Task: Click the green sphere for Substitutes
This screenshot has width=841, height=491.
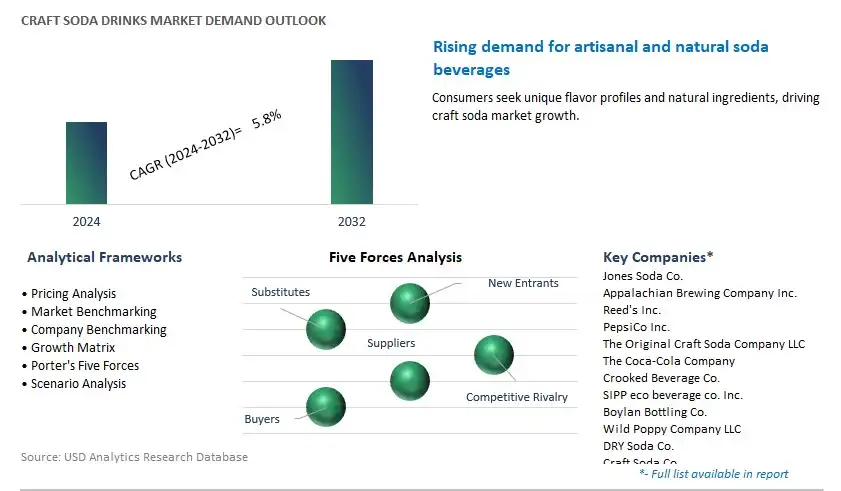Action: click(326, 329)
